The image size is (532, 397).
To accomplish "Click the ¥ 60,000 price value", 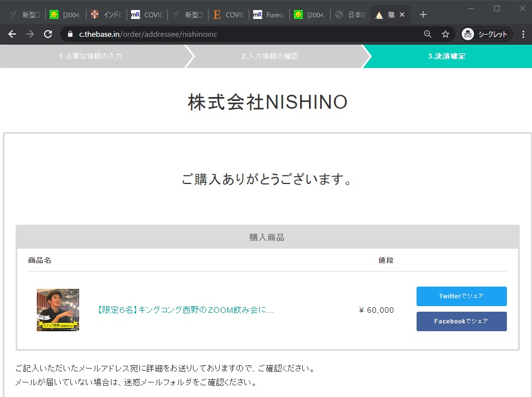I will [376, 310].
